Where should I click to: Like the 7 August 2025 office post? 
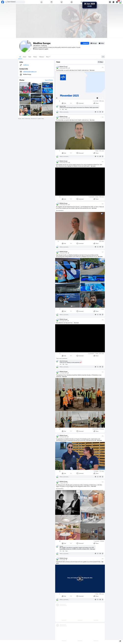[x=64, y=543]
